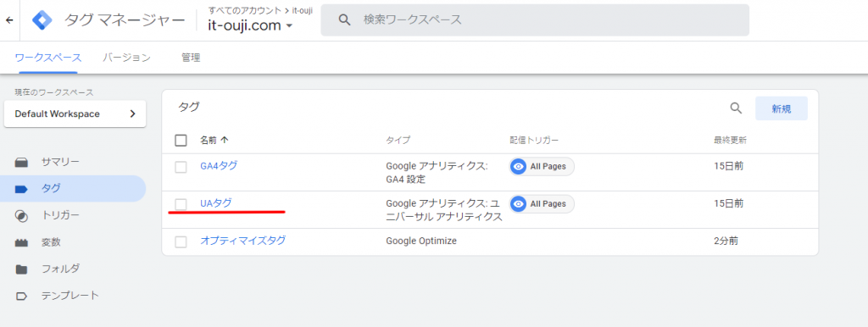Click the 検索ワークスペース search field
868x327 pixels.
point(535,20)
